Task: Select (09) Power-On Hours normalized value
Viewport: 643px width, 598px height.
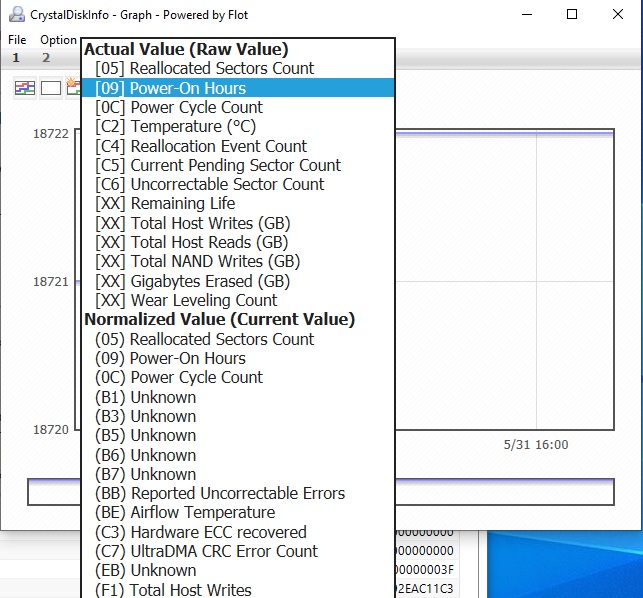Action: (238, 358)
